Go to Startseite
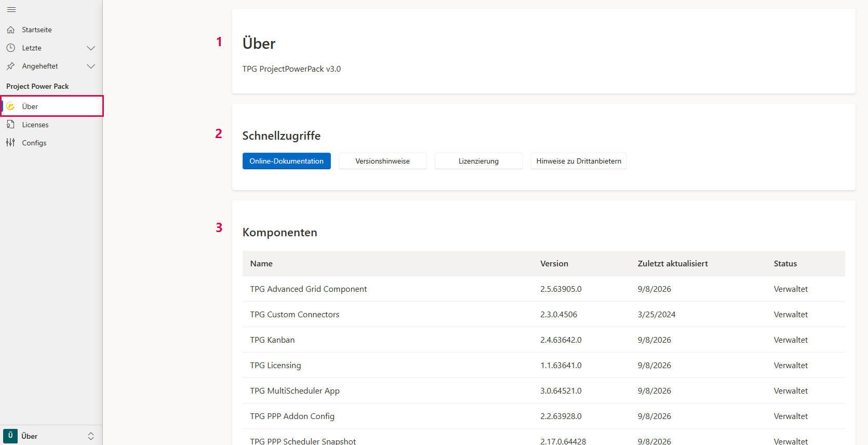Viewport: 868px width, 445px height. 51,30
